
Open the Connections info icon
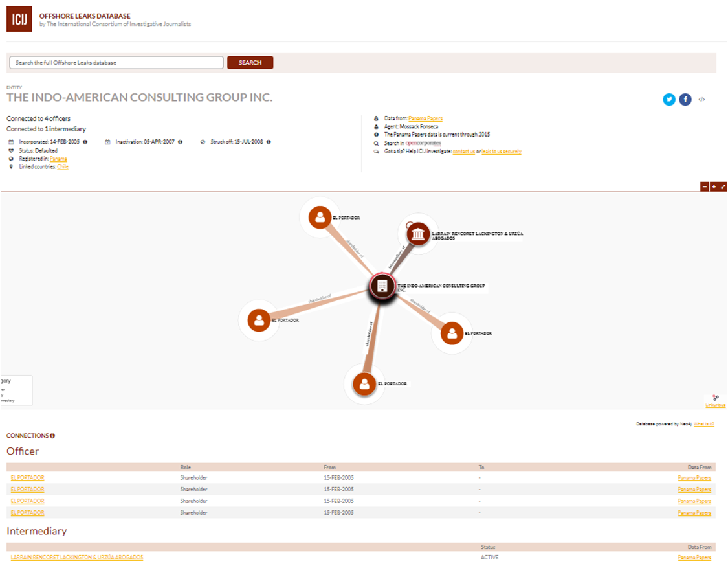click(x=52, y=436)
